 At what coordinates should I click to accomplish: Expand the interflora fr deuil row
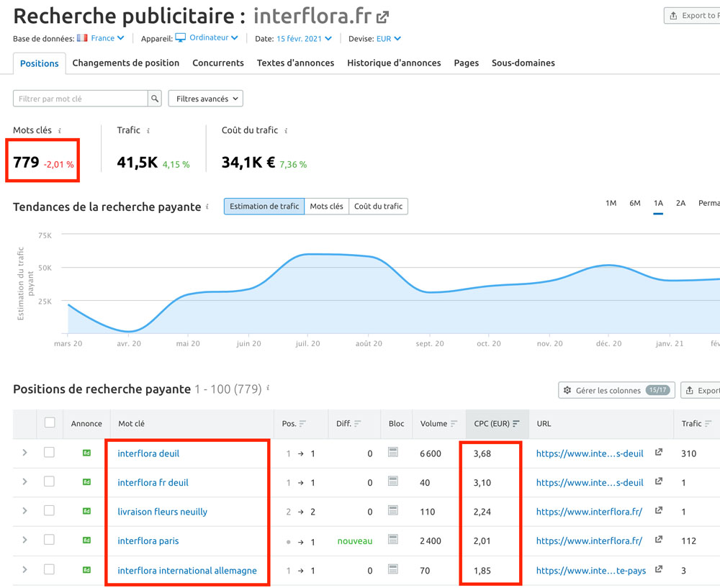[24, 481]
